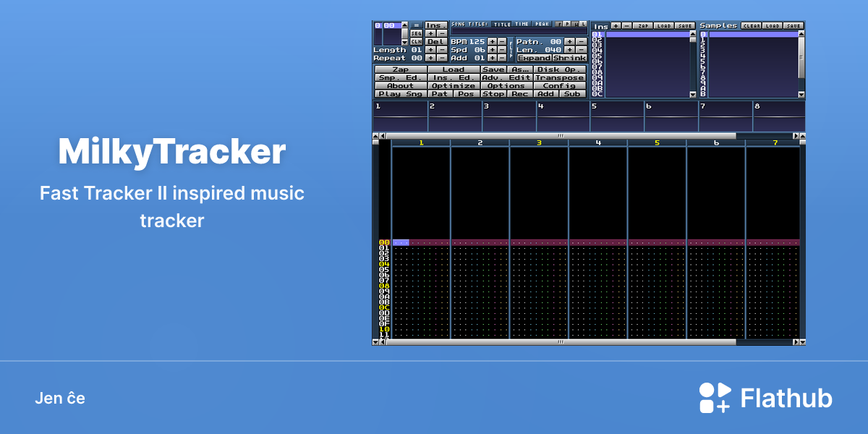Open the Config screen
This screenshot has height=434, width=868.
[x=560, y=85]
